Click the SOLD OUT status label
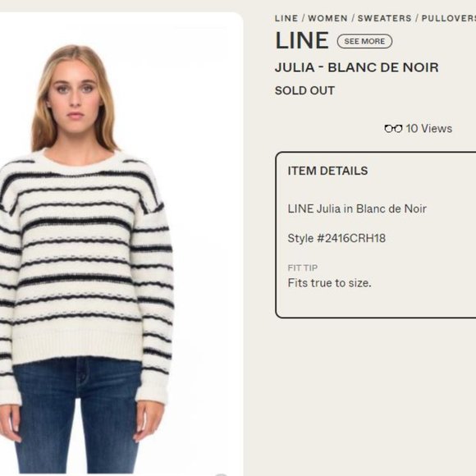 (x=304, y=90)
